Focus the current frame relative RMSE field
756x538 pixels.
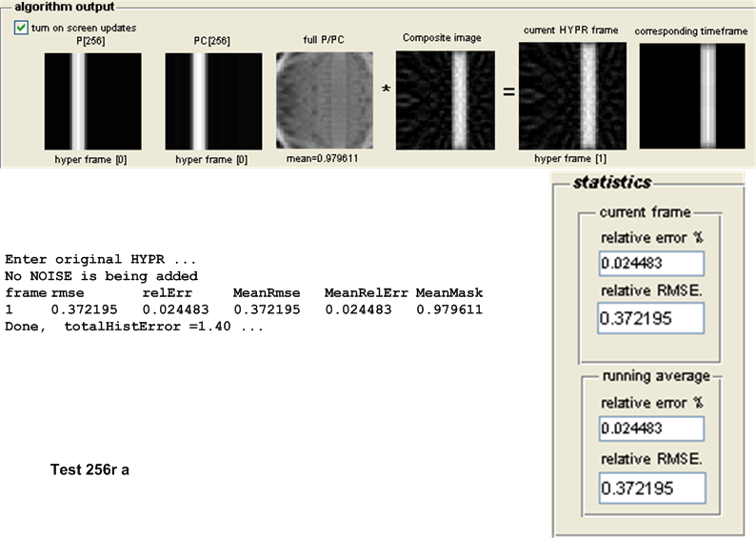[651, 318]
